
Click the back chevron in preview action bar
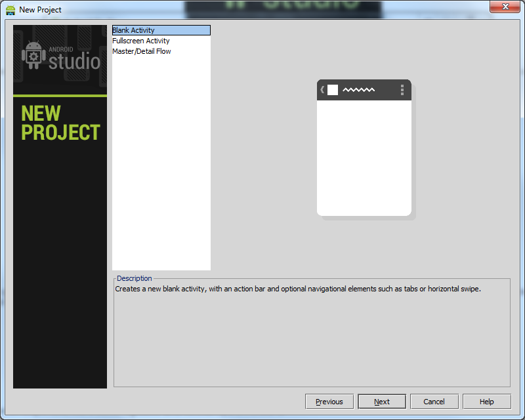(x=322, y=90)
